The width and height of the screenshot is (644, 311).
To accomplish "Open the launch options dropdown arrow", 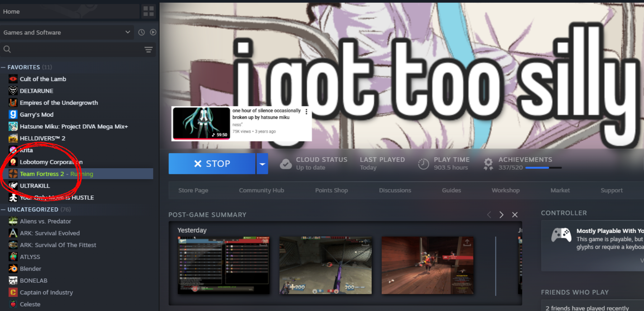I will tap(262, 164).
